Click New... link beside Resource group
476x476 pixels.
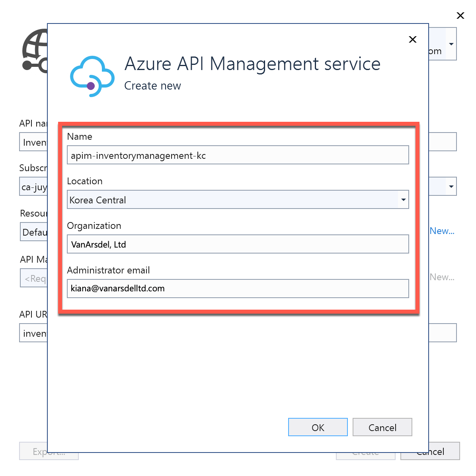442,231
